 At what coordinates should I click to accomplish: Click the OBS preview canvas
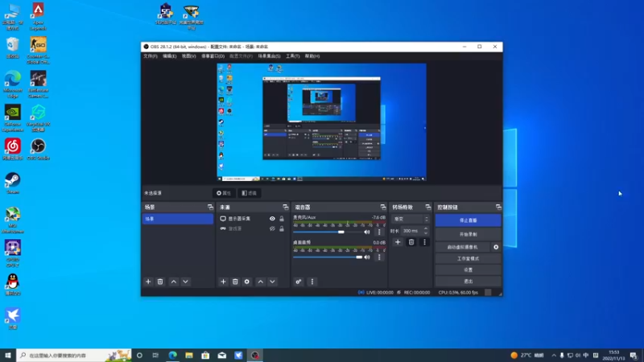point(321,122)
